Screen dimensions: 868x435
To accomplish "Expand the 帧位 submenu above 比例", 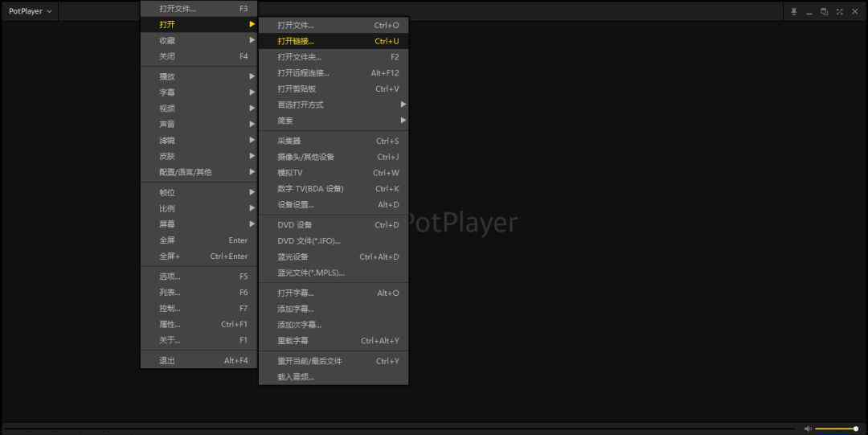I will click(199, 192).
